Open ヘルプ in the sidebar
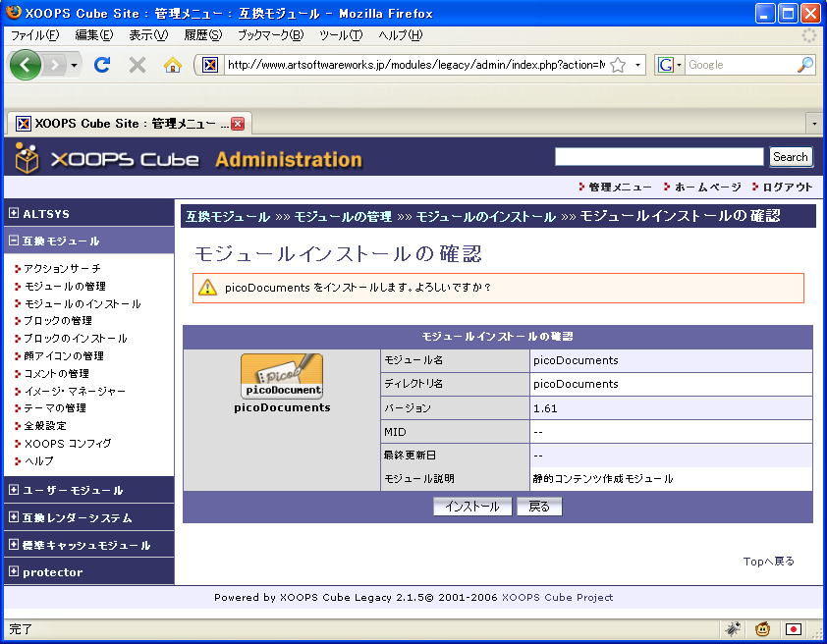 [x=38, y=461]
